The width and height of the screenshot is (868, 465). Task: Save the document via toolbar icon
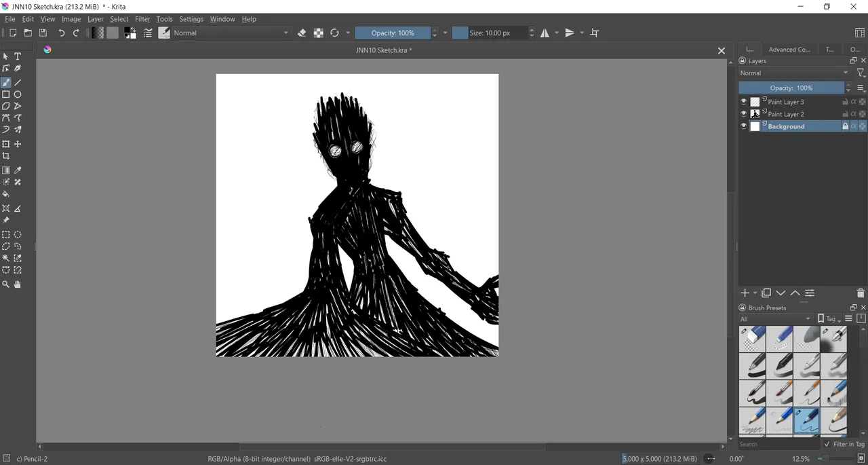pyautogui.click(x=43, y=33)
